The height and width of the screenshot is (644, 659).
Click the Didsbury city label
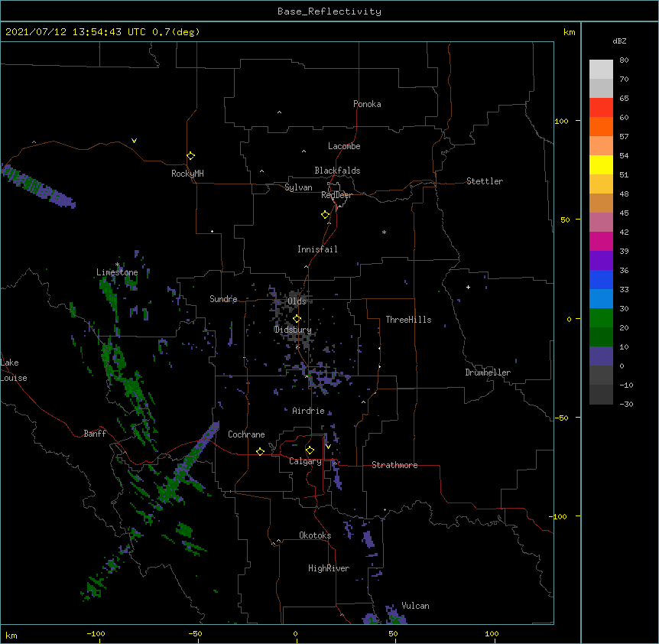pyautogui.click(x=293, y=330)
